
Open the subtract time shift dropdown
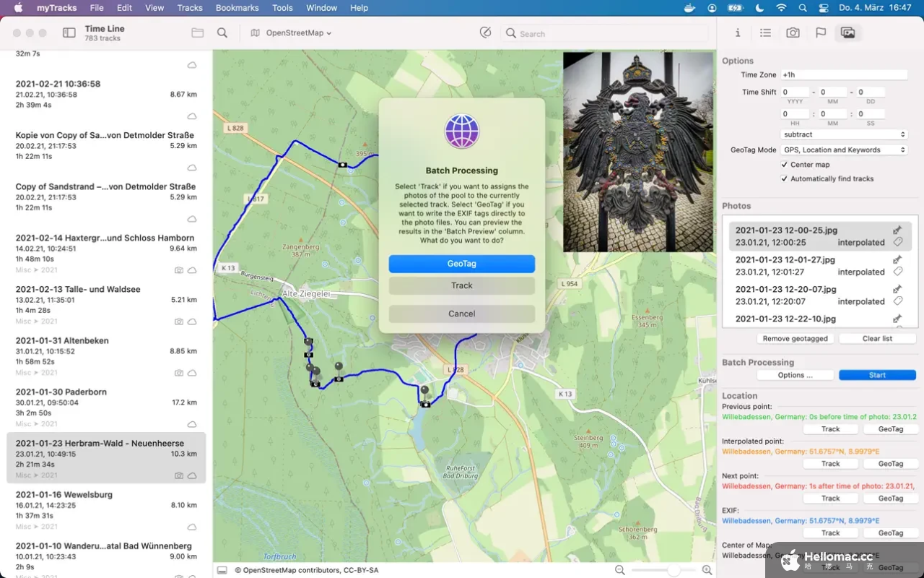pyautogui.click(x=844, y=134)
